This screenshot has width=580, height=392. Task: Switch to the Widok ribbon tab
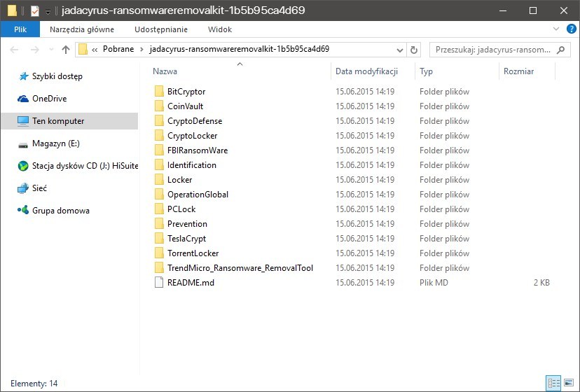pyautogui.click(x=220, y=29)
